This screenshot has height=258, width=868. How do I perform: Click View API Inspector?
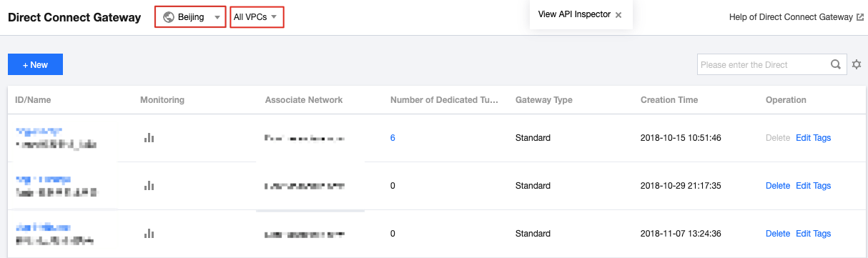tap(574, 14)
